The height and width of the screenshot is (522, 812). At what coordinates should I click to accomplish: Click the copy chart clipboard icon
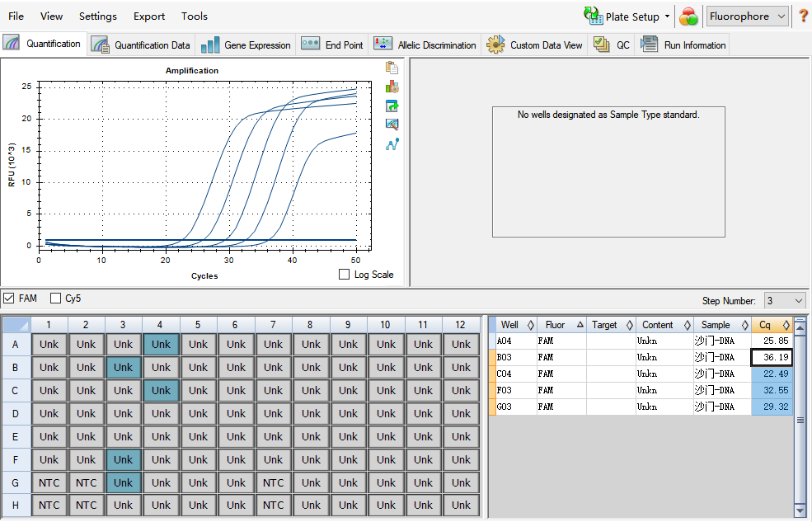click(392, 68)
